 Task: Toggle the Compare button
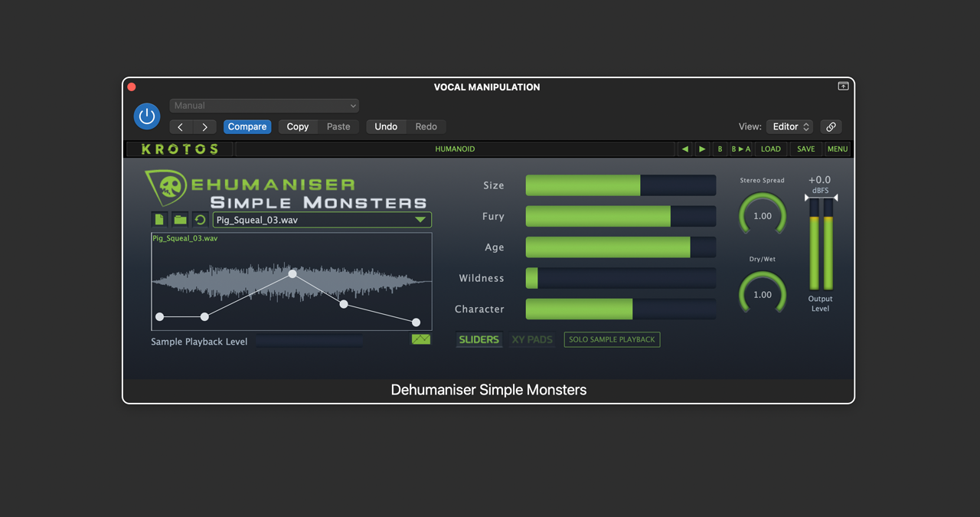[247, 127]
